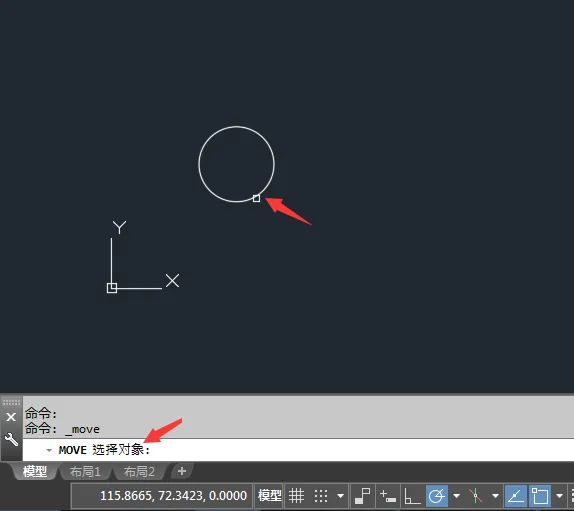Toggle drawing grid display in status bar
This screenshot has height=511, width=574.
click(x=296, y=496)
